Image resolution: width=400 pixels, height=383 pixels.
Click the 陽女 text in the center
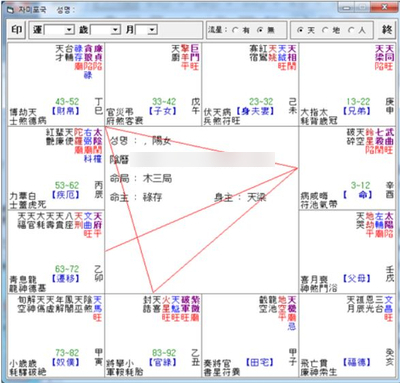pyautogui.click(x=161, y=141)
